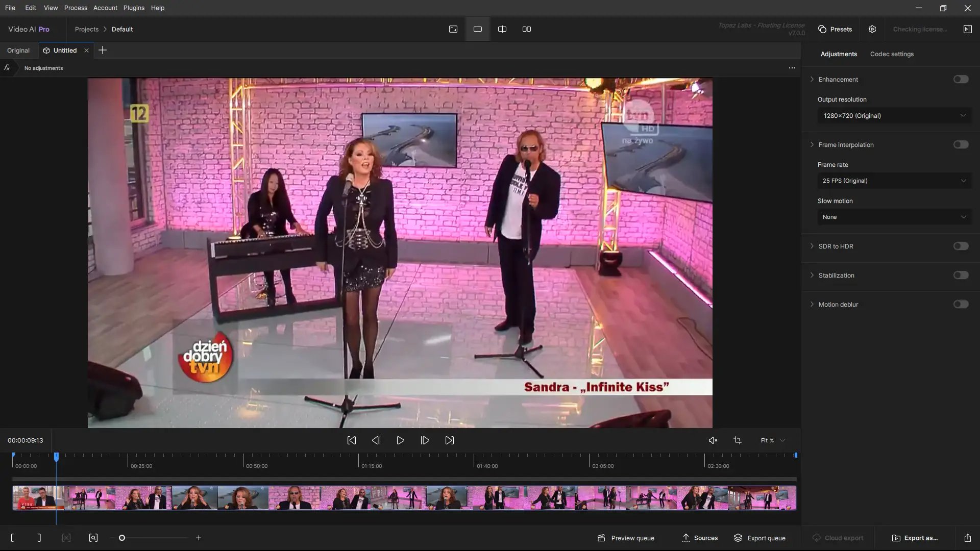Viewport: 980px width, 551px height.
Task: Turn on the Stabilization switch
Action: pos(961,275)
